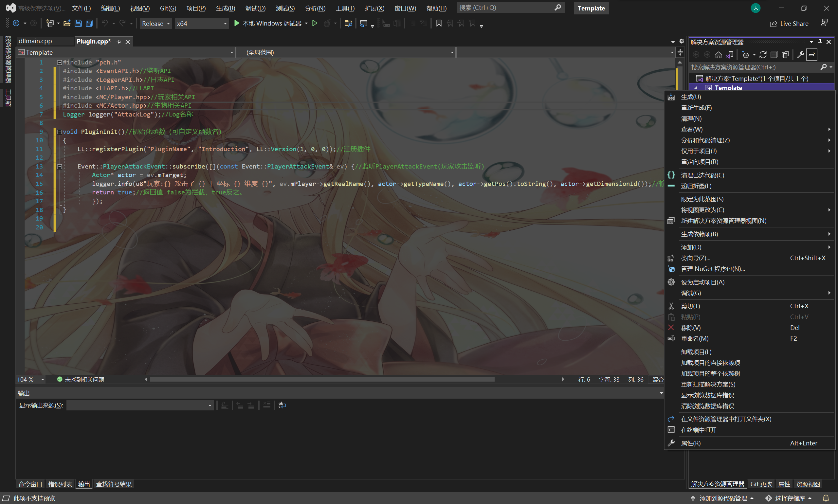Image resolution: width=838 pixels, height=504 pixels.
Task: Toggle auto-hide pin on Solution Explorer panel
Action: tap(820, 42)
